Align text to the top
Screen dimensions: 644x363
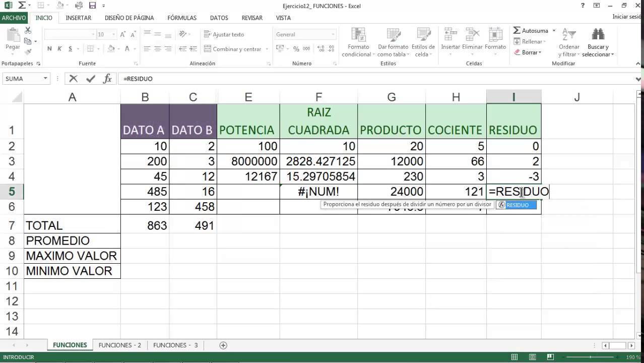click(147, 33)
